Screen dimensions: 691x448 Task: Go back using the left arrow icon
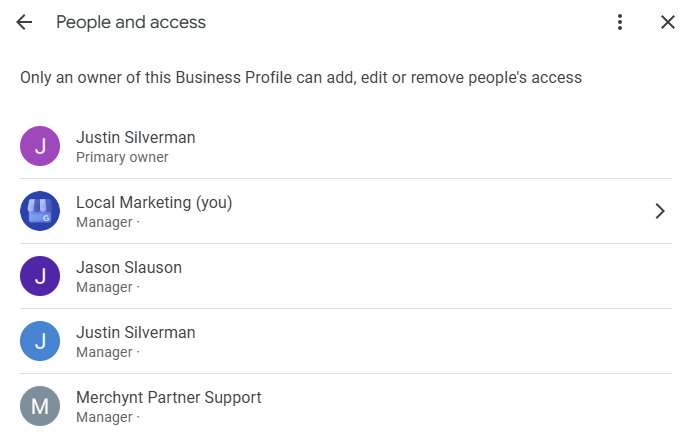pos(24,22)
